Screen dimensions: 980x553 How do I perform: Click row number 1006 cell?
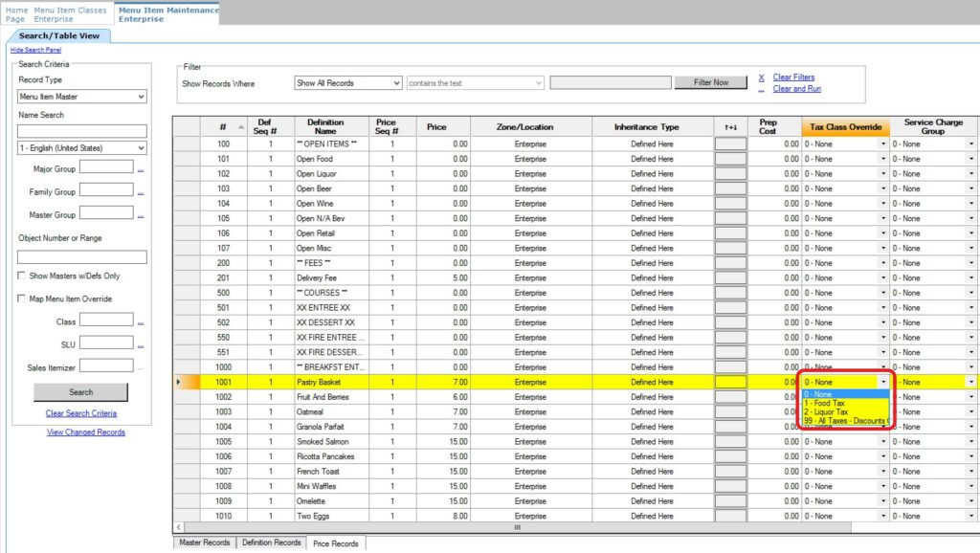coord(223,456)
